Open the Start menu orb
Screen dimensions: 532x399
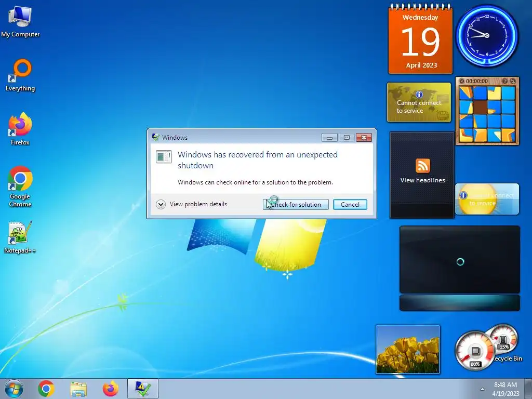coord(14,389)
